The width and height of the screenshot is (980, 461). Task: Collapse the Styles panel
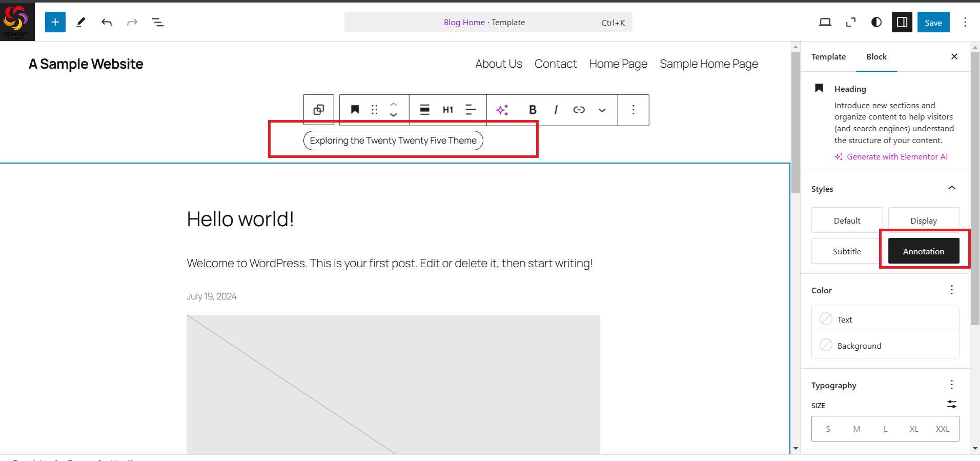pyautogui.click(x=952, y=188)
